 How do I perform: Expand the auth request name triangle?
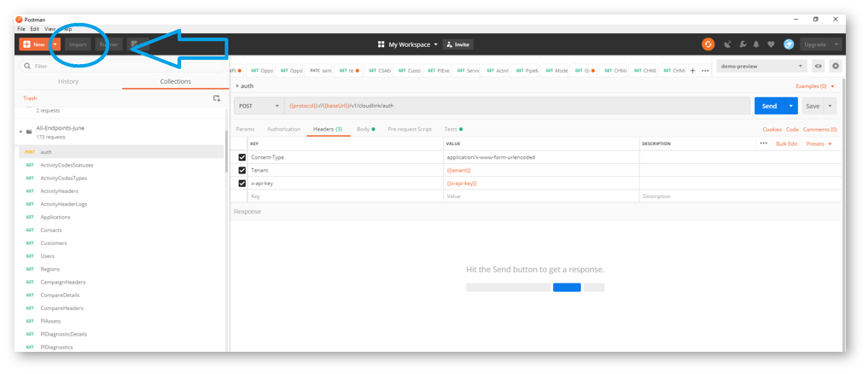[237, 86]
